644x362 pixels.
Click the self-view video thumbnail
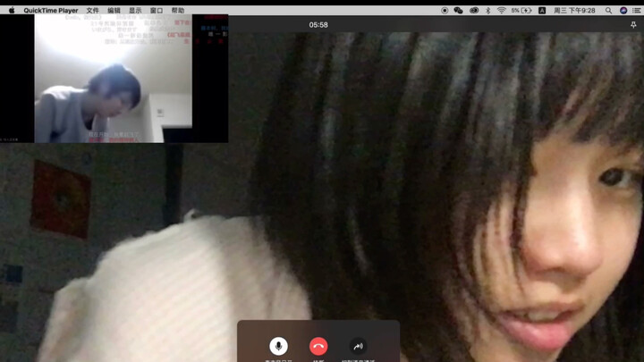click(114, 79)
